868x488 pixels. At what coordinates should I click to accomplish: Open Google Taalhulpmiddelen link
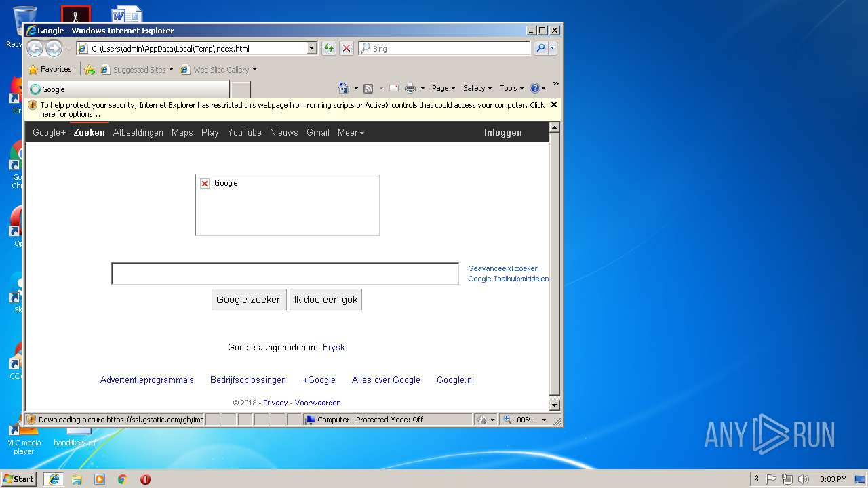[508, 279]
